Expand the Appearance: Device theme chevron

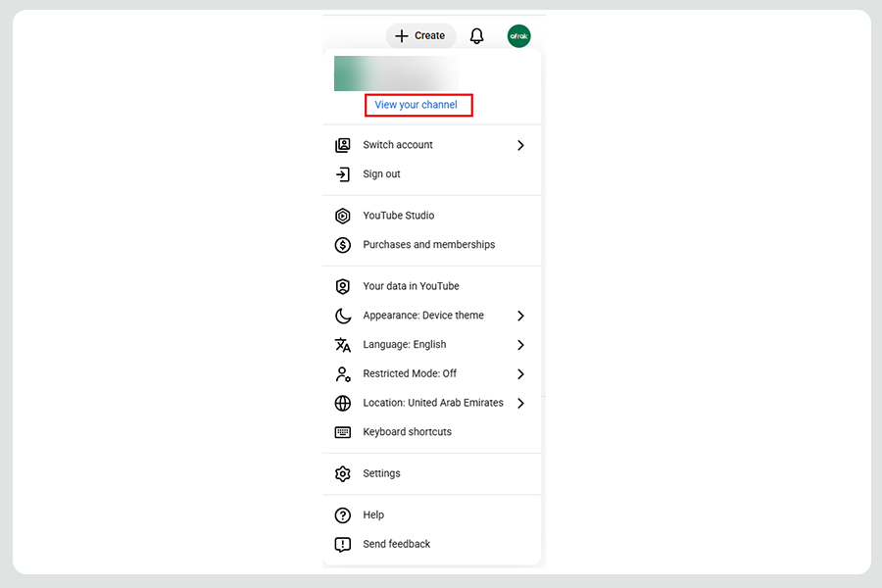point(520,316)
